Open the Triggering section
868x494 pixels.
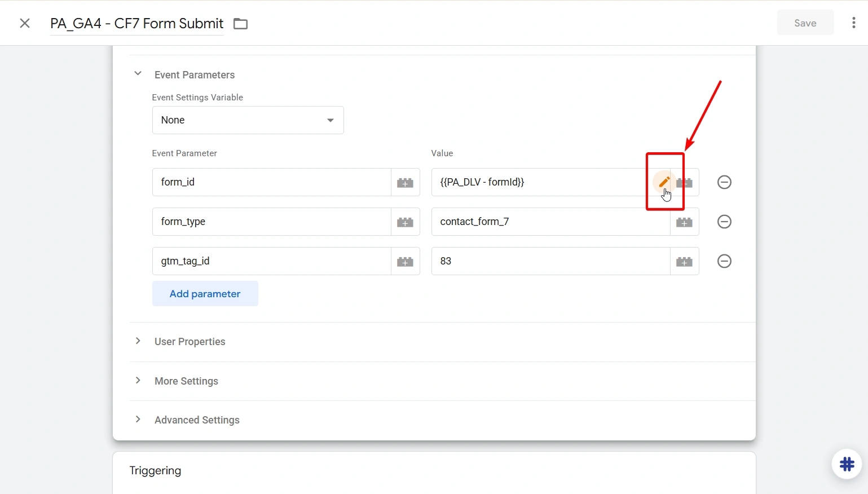click(156, 470)
